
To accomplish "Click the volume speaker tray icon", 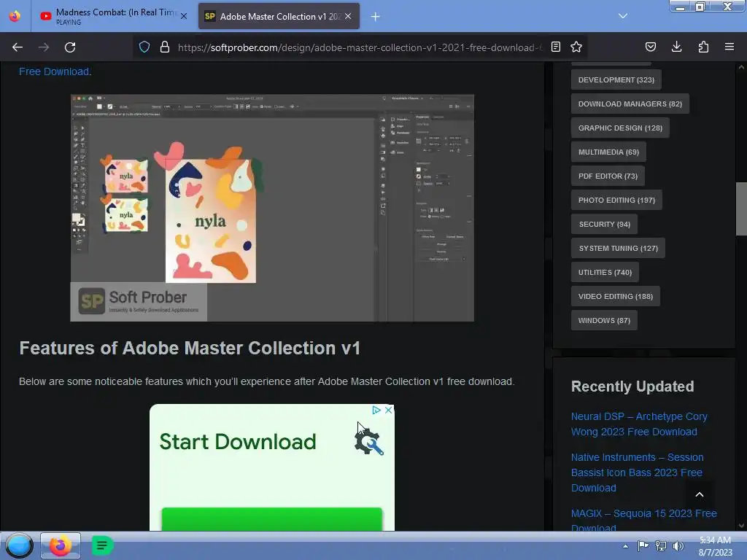I will [678, 545].
